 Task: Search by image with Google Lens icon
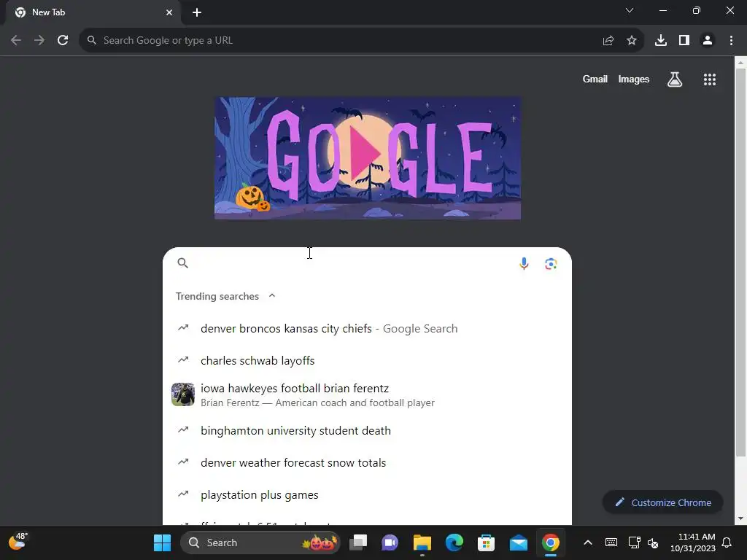551,263
